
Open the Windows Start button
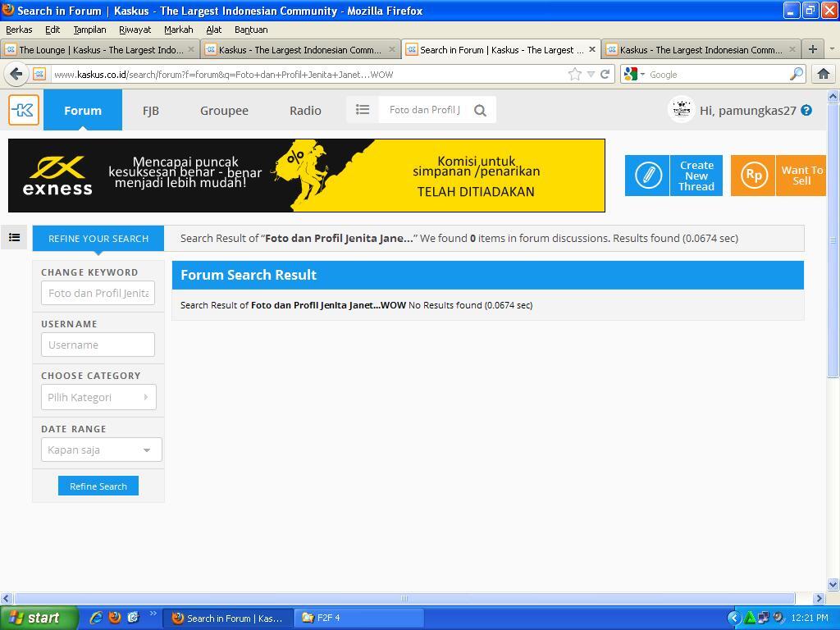tap(39, 618)
